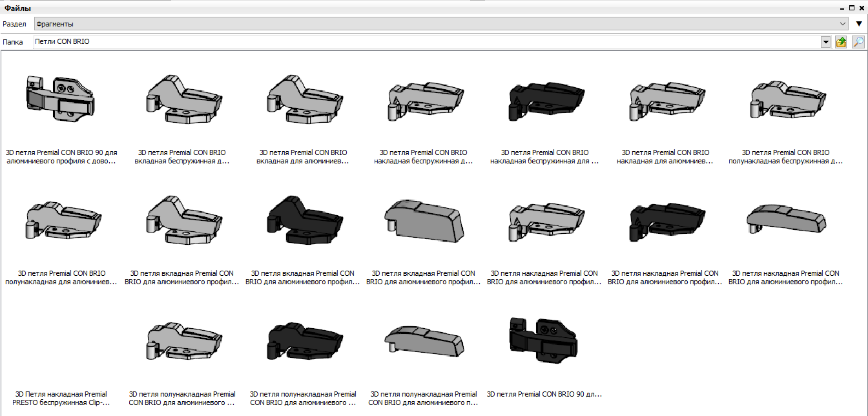This screenshot has width=868, height=416.
Task: Select label Петля накладная Premial PRESTO беспружинная Clip
Action: pyautogui.click(x=61, y=399)
